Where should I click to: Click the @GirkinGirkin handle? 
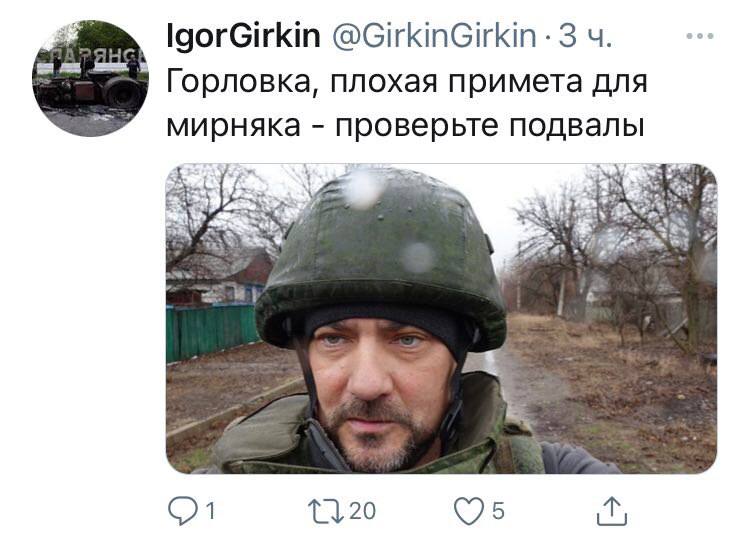pos(434,36)
